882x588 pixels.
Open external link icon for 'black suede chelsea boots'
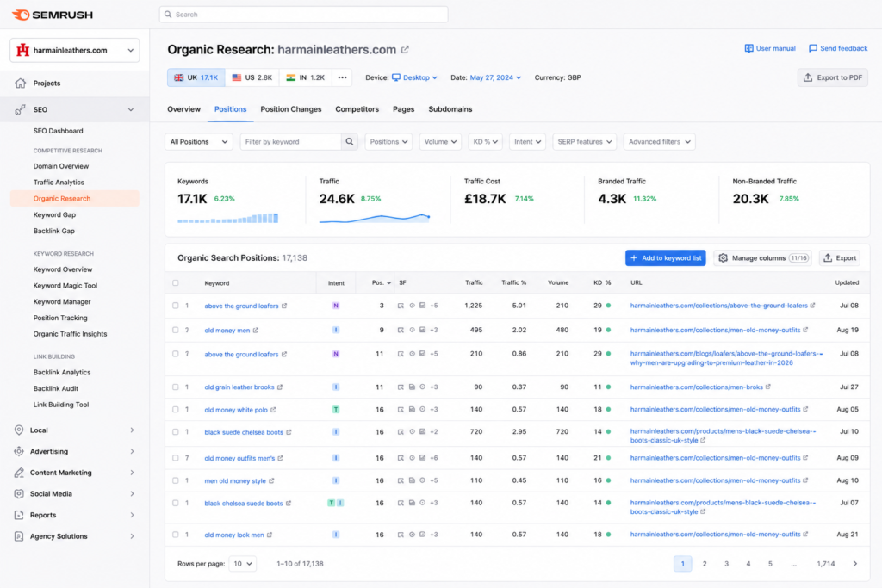pos(289,432)
